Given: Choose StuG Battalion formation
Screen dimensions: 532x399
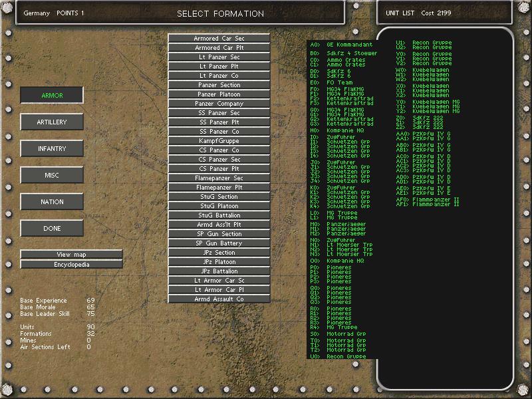Looking at the screenshot, I should (x=219, y=215).
